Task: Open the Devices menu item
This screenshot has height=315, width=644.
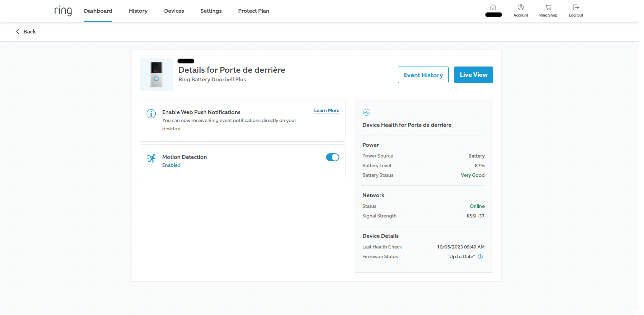Action: click(x=174, y=11)
